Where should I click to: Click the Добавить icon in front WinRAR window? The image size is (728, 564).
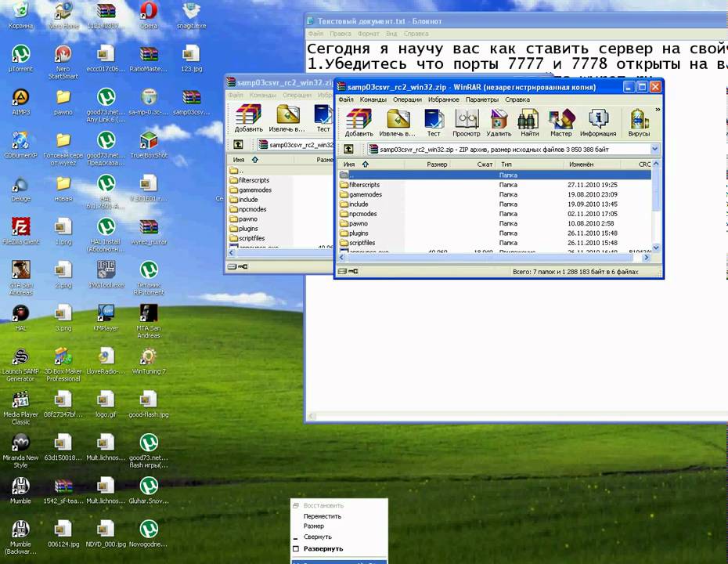(x=359, y=122)
